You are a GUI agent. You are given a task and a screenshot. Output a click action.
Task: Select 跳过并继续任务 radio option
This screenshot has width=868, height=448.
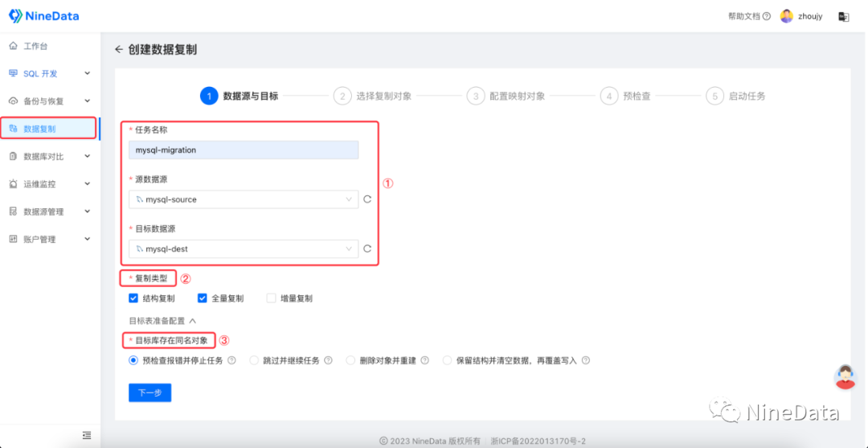[x=254, y=360]
